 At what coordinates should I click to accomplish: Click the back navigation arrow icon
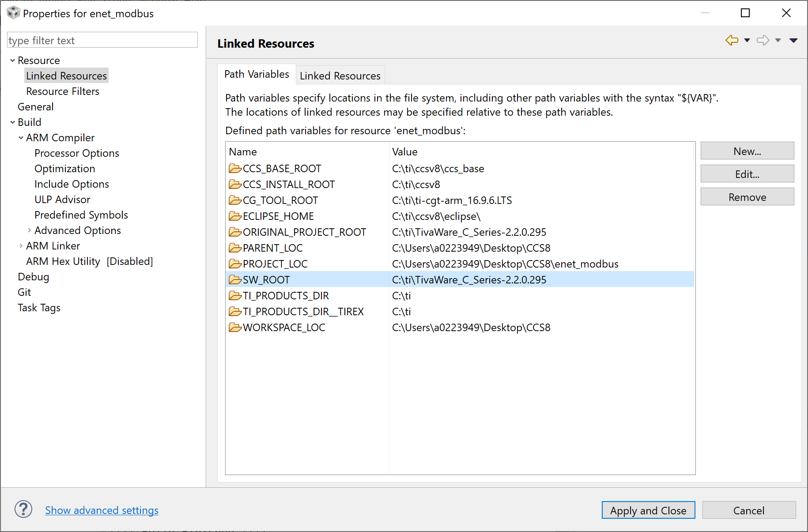pos(732,40)
